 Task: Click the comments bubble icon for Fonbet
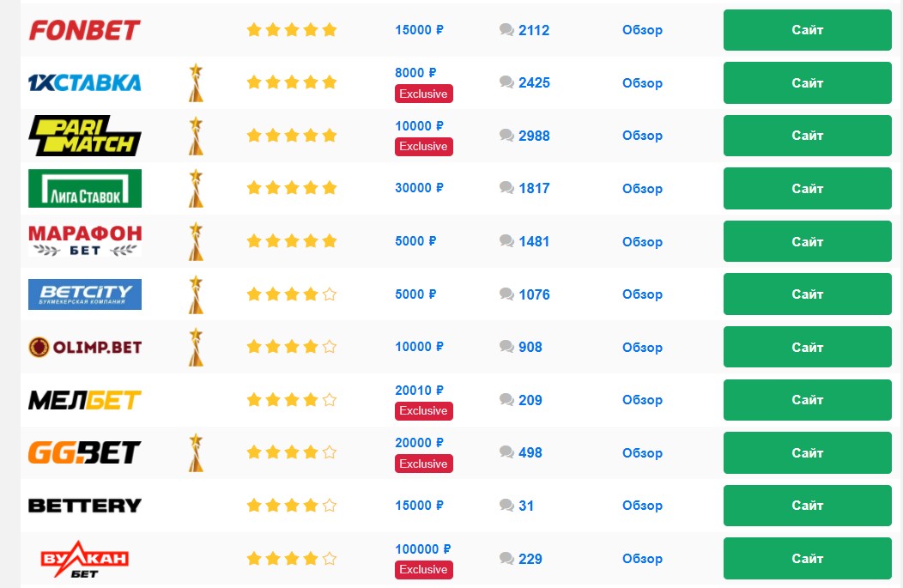tap(506, 30)
